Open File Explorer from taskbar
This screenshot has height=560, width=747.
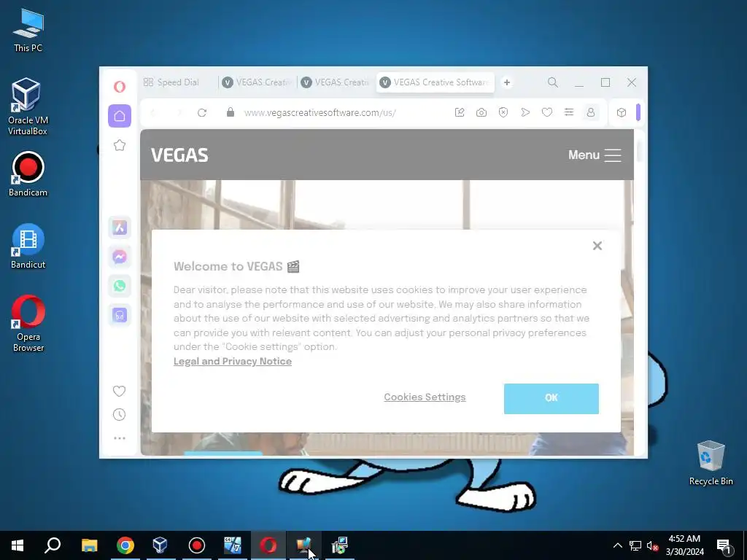89,545
